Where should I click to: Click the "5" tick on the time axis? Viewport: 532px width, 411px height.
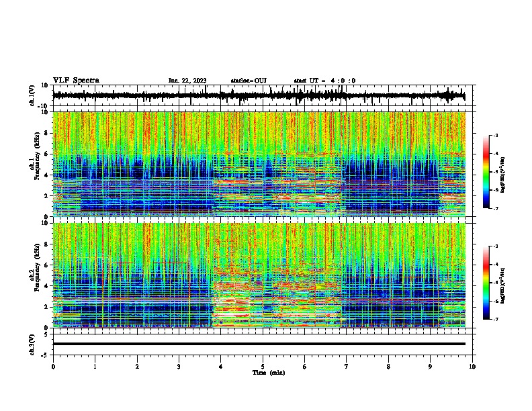[263, 367]
